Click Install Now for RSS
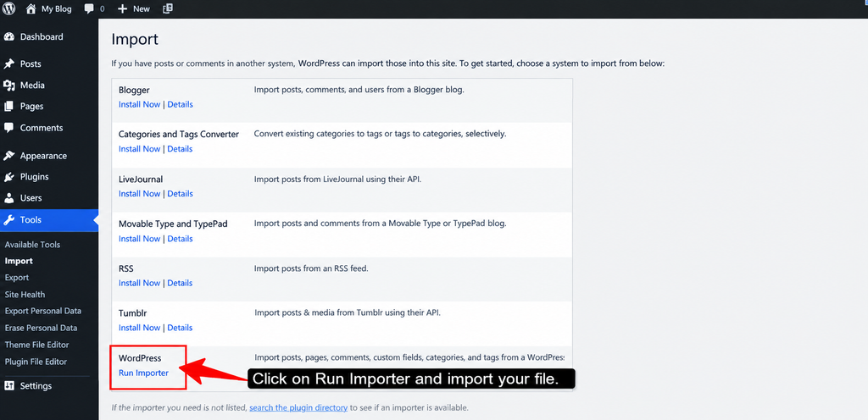This screenshot has width=868, height=420. point(140,283)
